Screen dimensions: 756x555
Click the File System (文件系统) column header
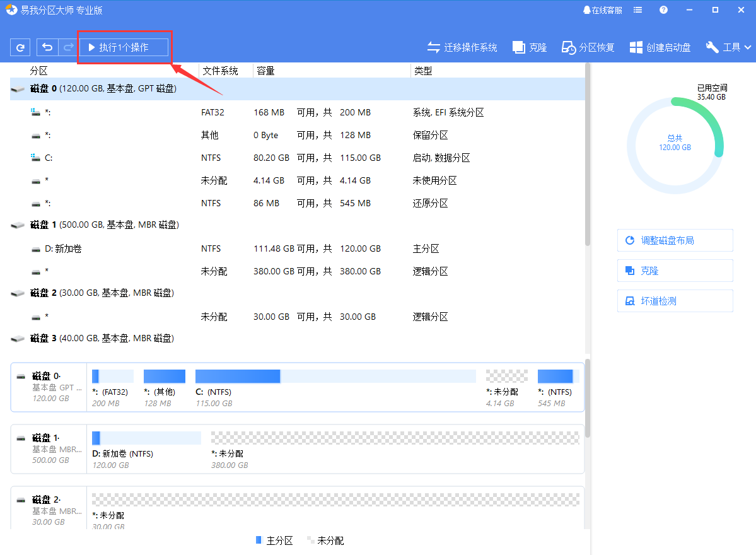[220, 71]
